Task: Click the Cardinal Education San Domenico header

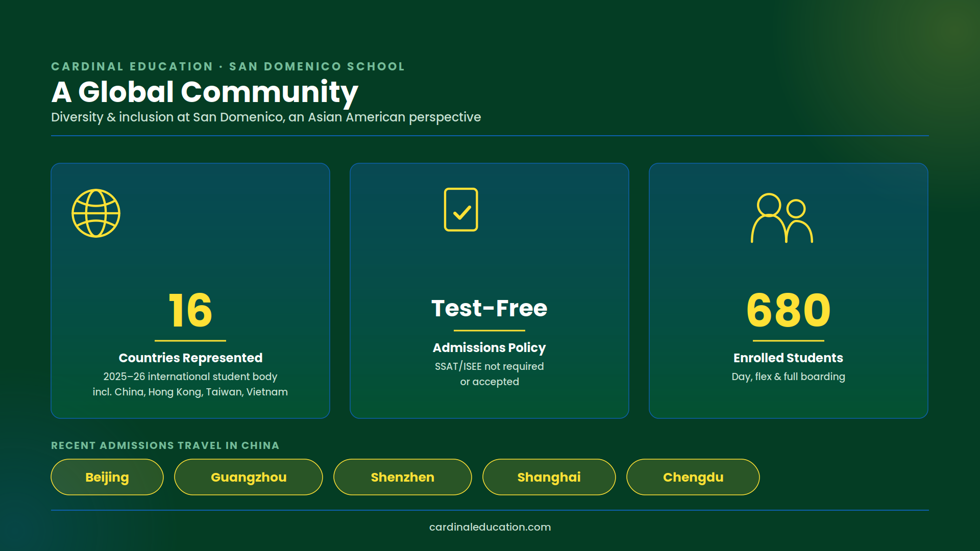Action: (228, 66)
